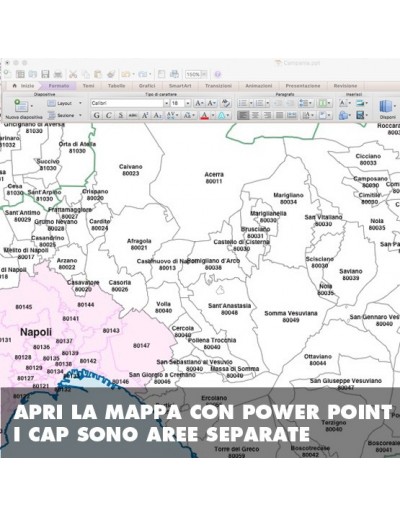Click the Cut scissors icon
Viewport: 400px width, 517px height.
73,74
